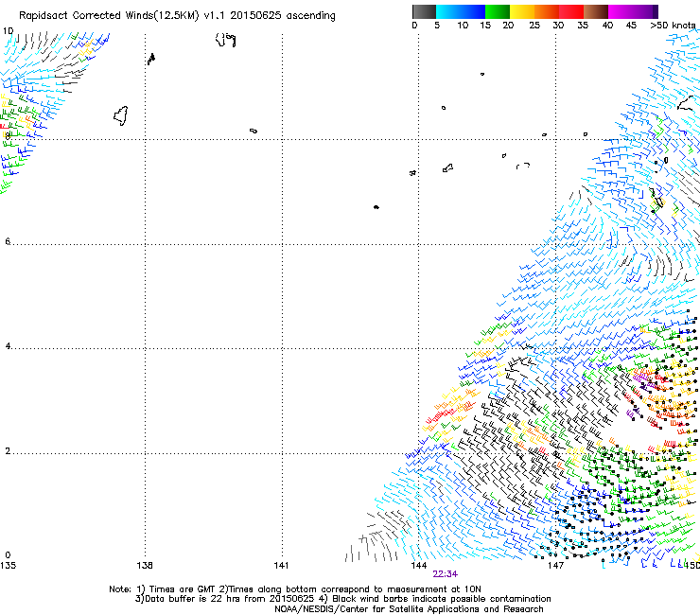Screen dimensions: 700x615
Task: Click the word 'ascending' in the title
Action: tap(310, 16)
